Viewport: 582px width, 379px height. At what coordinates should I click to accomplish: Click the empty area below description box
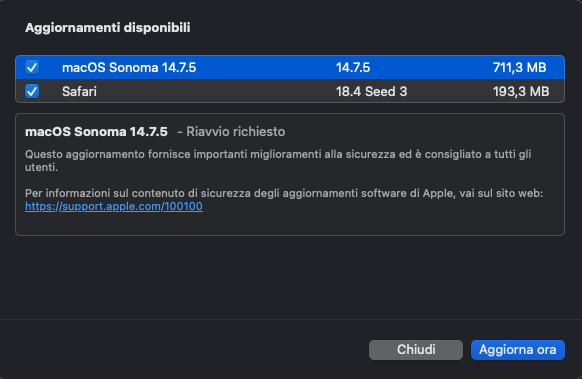click(x=290, y=277)
